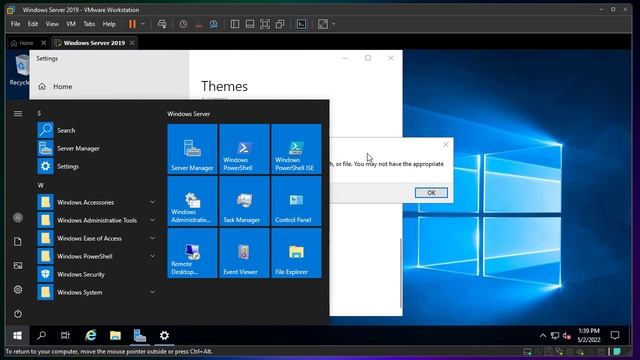Click the Power icon in Start menu
This screenshot has width=640, height=360.
(x=18, y=313)
